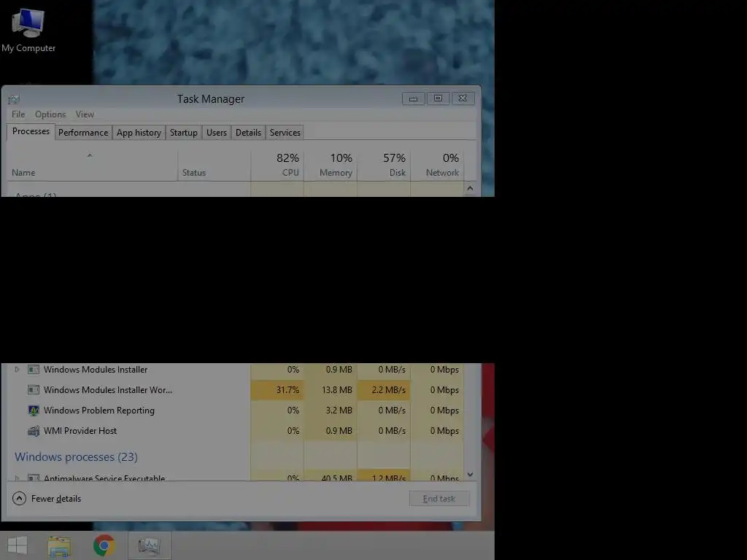Click the 40.5 MB memory cell

[330, 476]
